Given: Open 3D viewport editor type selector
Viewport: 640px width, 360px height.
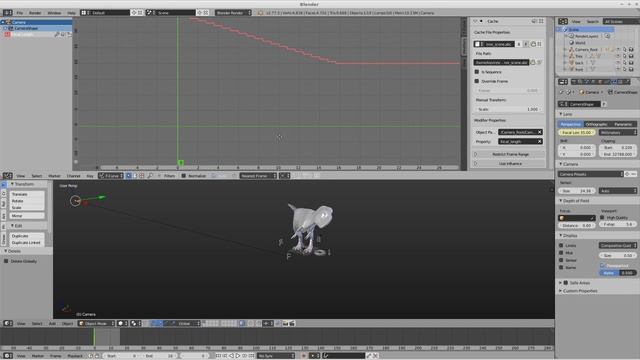Looking at the screenshot, I should click(x=8, y=324).
